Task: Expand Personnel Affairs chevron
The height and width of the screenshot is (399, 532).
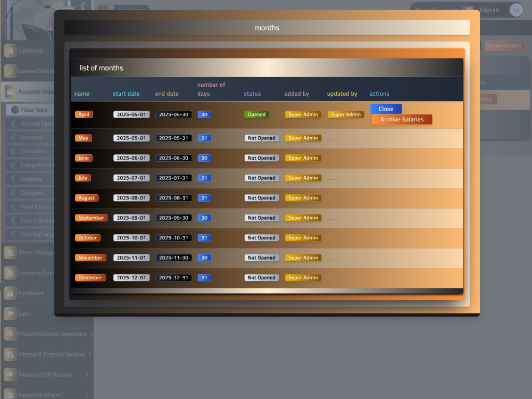Action: point(87,395)
